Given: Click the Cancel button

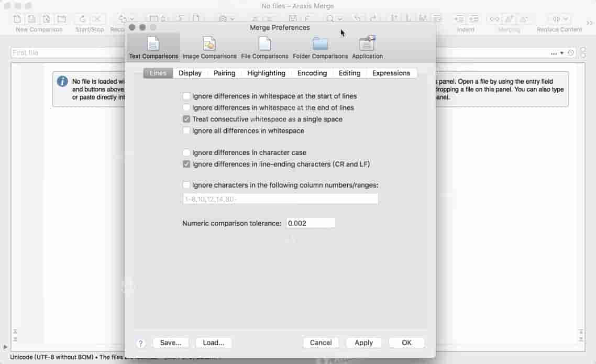Looking at the screenshot, I should click(321, 343).
